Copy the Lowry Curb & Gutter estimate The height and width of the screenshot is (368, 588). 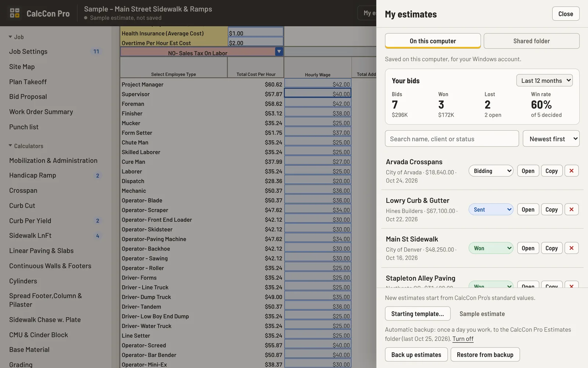[x=551, y=209]
